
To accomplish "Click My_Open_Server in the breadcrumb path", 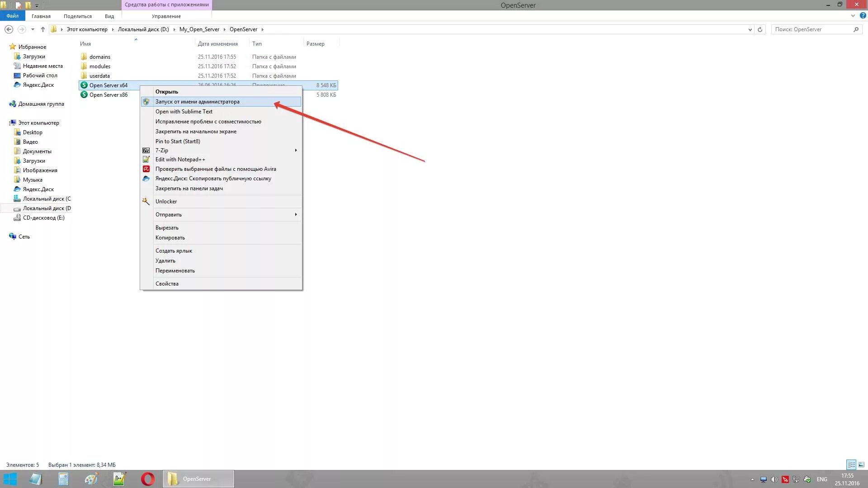I will [199, 29].
